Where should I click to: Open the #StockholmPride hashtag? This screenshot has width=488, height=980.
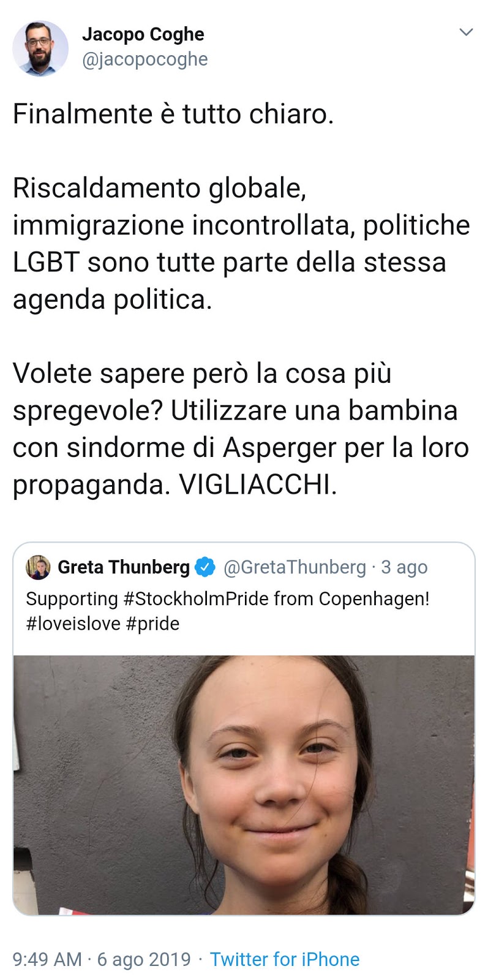pos(196,598)
